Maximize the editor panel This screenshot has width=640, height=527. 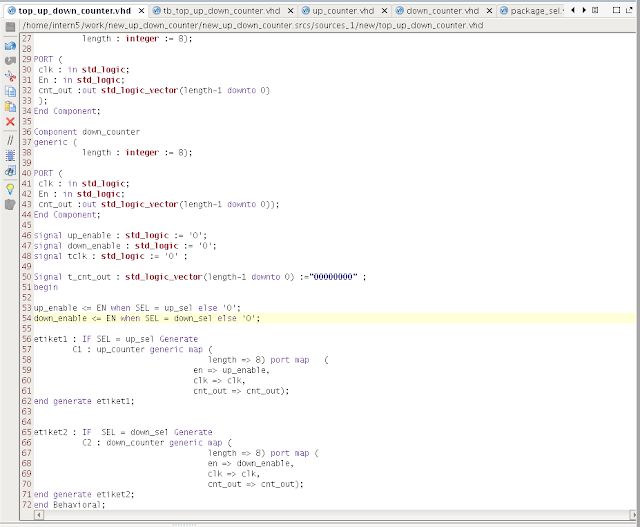point(616,10)
